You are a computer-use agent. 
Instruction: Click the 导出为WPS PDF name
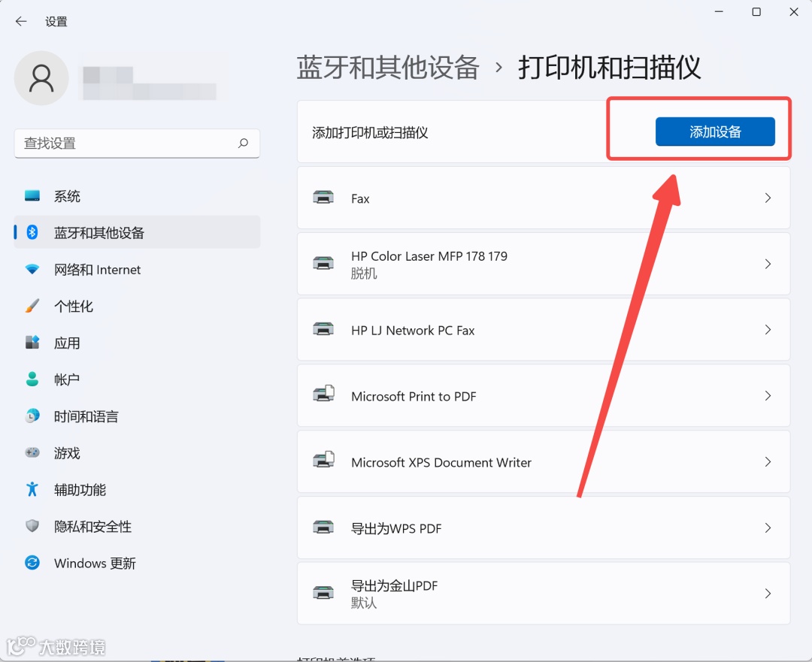coord(396,528)
